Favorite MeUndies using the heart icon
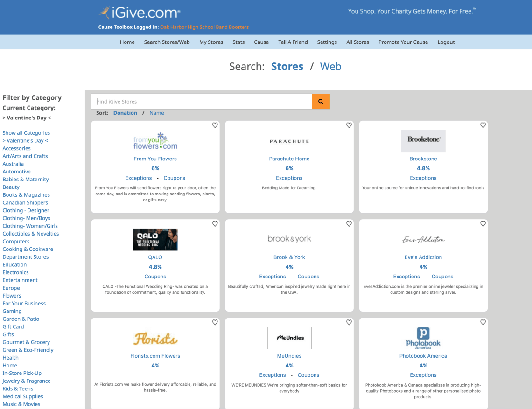This screenshot has width=532, height=409. coord(349,322)
